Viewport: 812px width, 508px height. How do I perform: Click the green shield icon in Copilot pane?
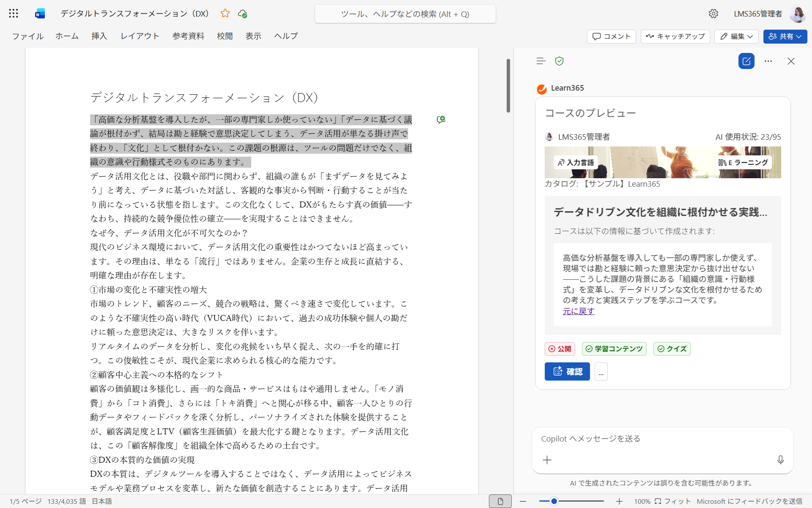point(559,61)
